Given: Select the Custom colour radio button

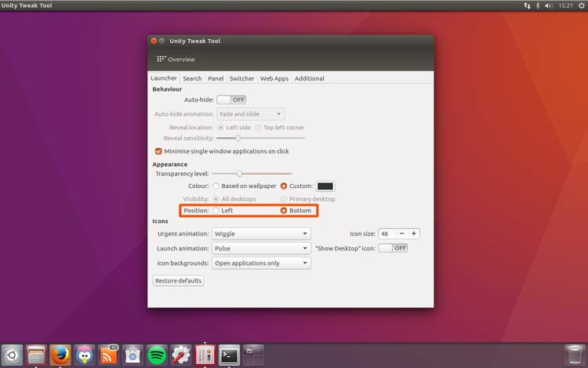Looking at the screenshot, I should pyautogui.click(x=284, y=186).
